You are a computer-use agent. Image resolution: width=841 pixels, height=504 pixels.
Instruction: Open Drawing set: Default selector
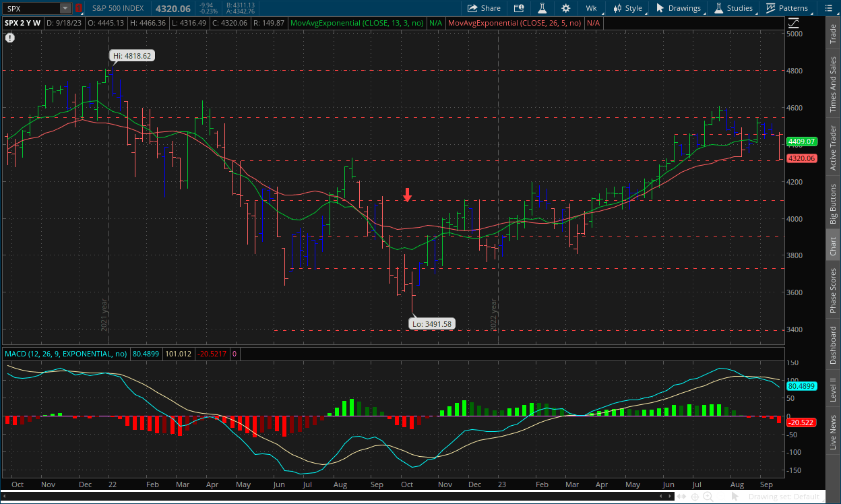(x=784, y=497)
